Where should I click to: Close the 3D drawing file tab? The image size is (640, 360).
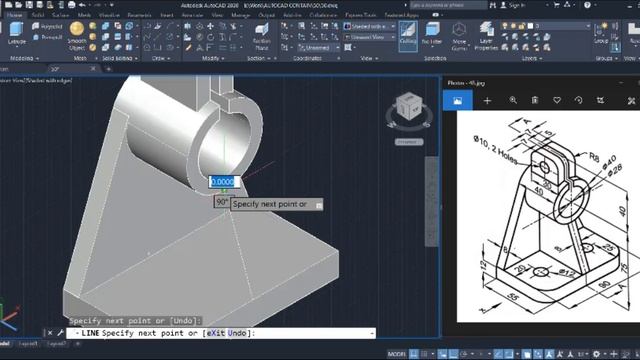(93, 69)
